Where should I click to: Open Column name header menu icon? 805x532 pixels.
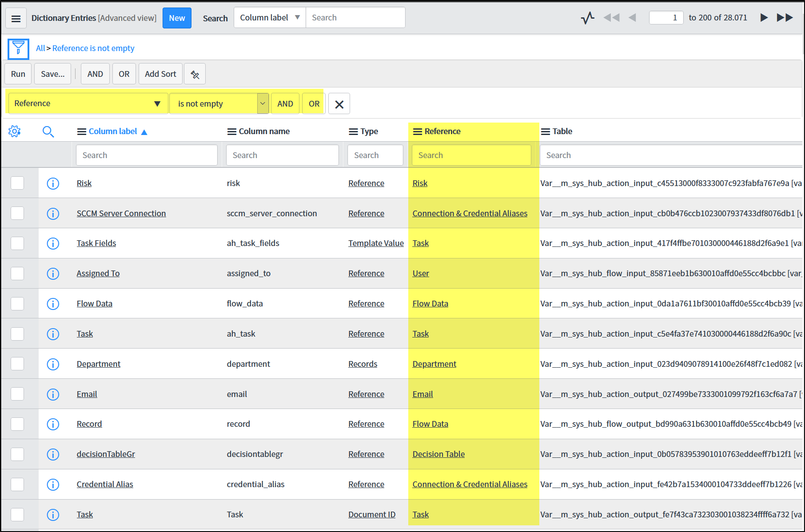point(232,132)
